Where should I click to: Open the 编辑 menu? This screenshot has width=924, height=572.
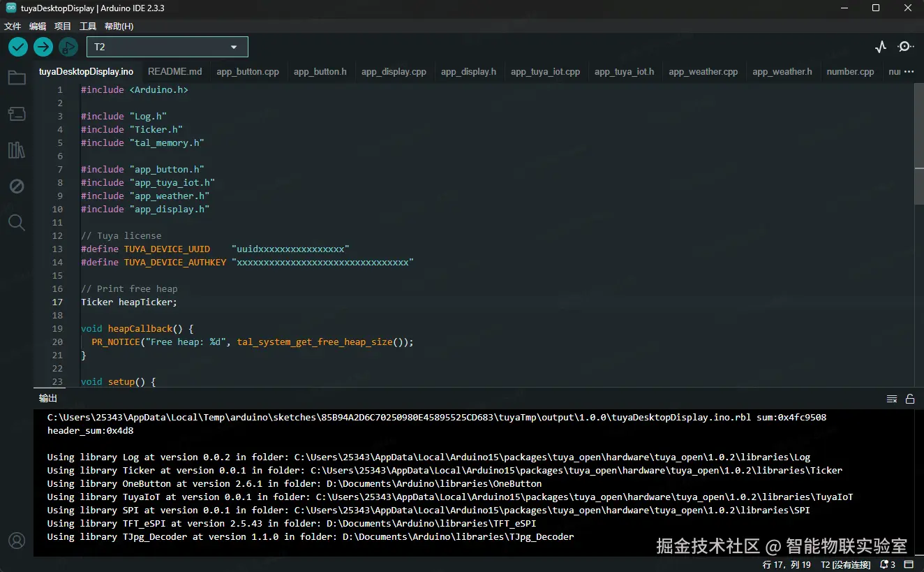(x=38, y=27)
